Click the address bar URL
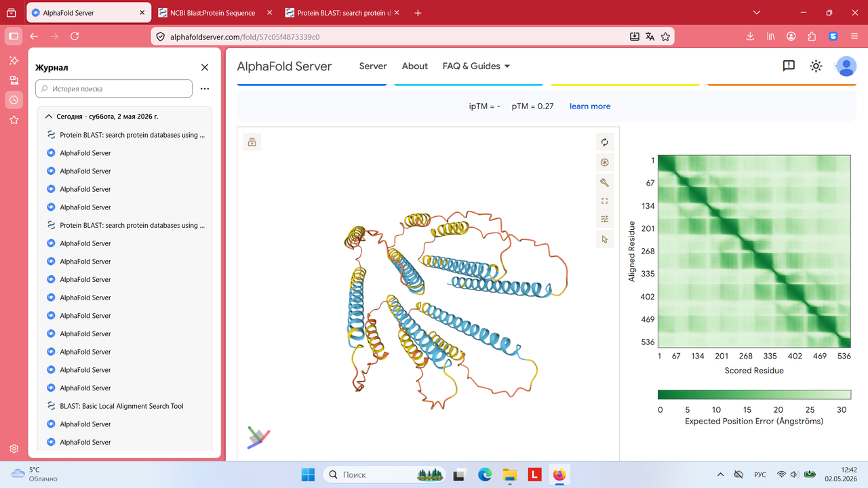The image size is (868, 488). click(x=245, y=37)
